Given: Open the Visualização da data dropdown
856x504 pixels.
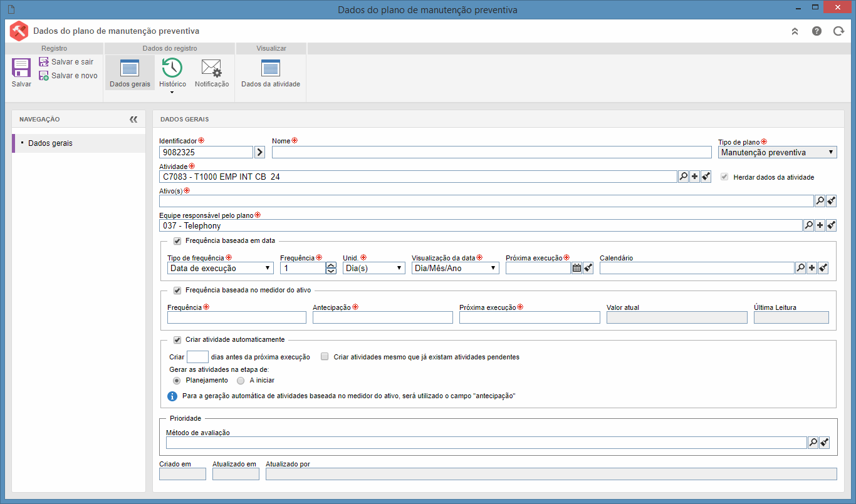Looking at the screenshot, I should click(x=456, y=268).
